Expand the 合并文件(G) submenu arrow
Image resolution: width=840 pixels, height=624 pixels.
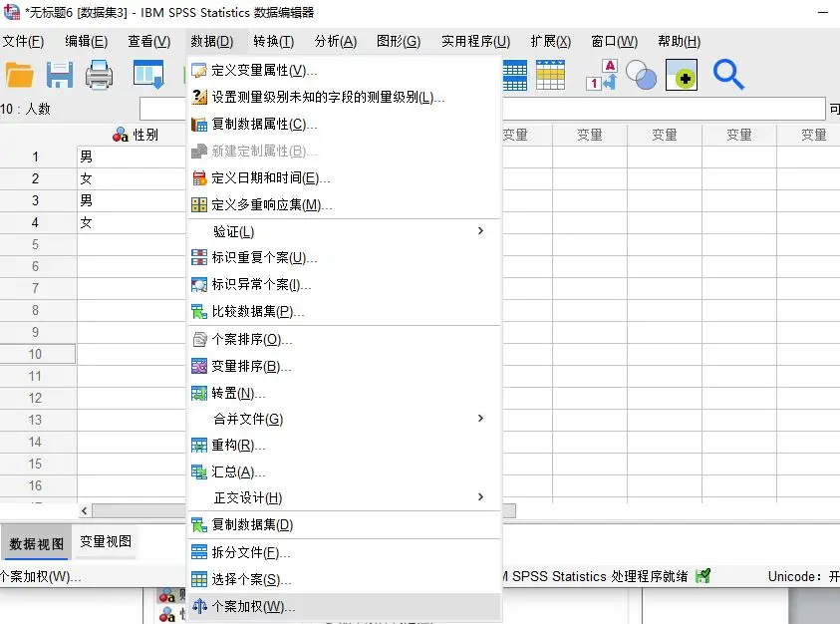(x=480, y=418)
